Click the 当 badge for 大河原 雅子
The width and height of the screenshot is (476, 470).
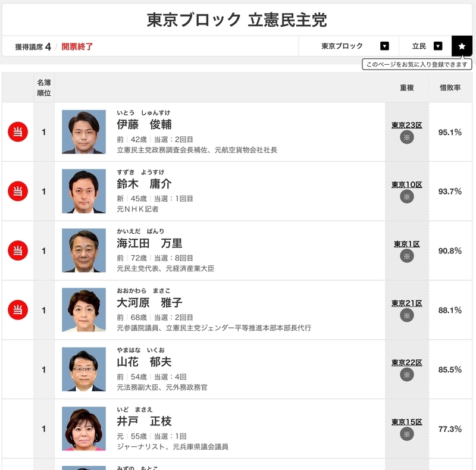click(x=18, y=310)
